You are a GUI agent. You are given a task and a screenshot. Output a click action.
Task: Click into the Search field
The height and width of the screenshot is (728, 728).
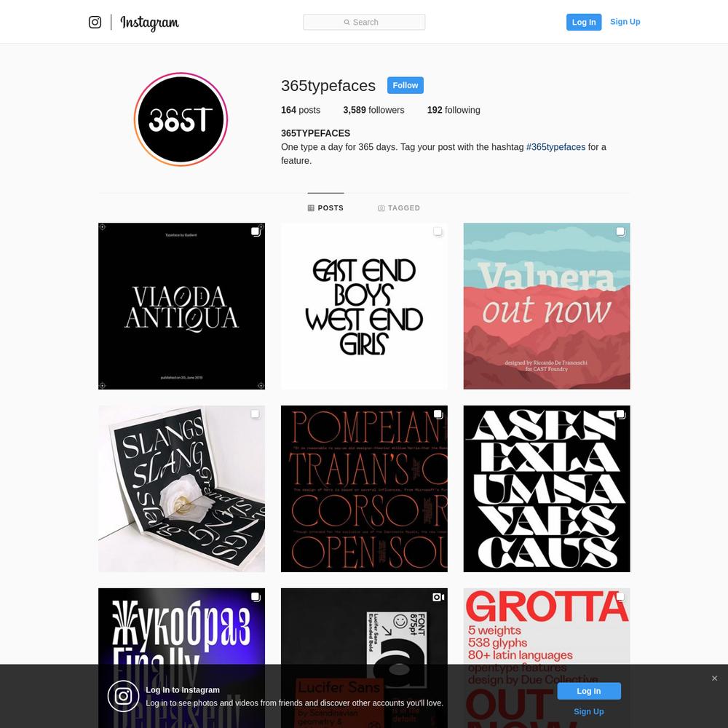364,23
